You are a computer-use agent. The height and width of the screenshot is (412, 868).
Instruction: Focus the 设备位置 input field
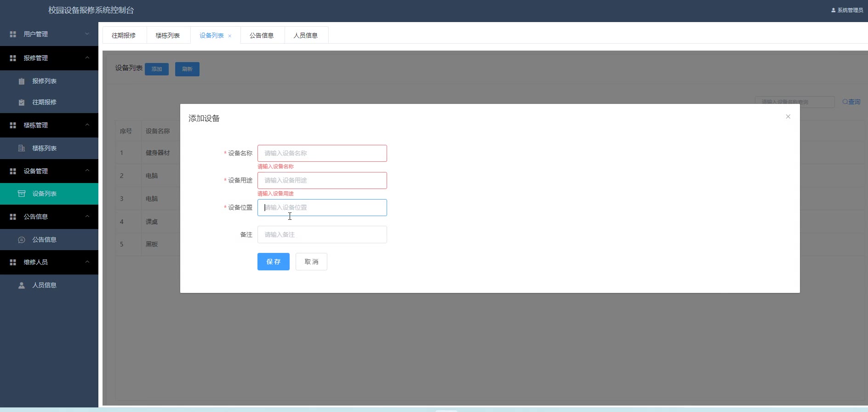(x=322, y=207)
